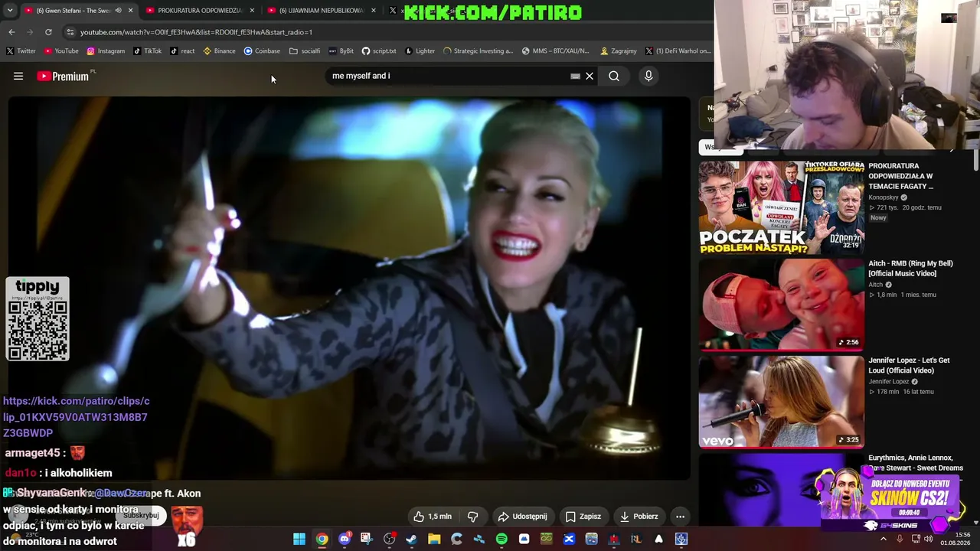Screen dimensions: 980x551
Task: Open the PROKURATURA ODPOWIEDZIAŁA video thumbnail
Action: (781, 207)
